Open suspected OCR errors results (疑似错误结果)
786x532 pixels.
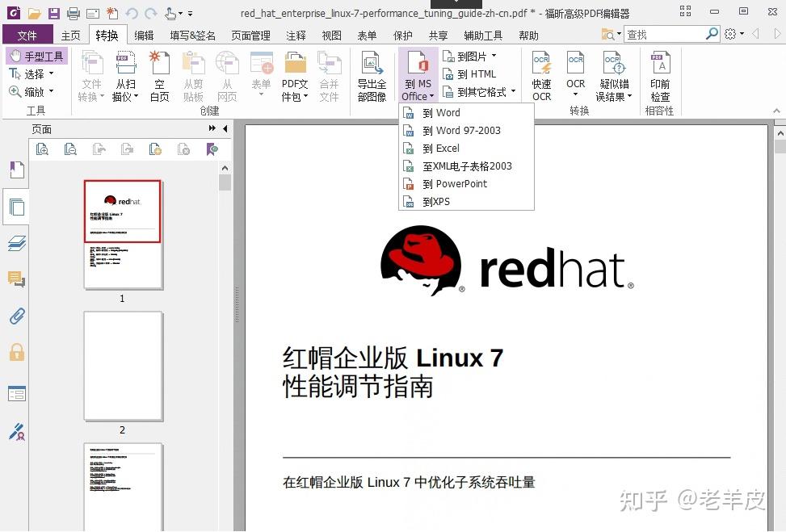point(614,77)
